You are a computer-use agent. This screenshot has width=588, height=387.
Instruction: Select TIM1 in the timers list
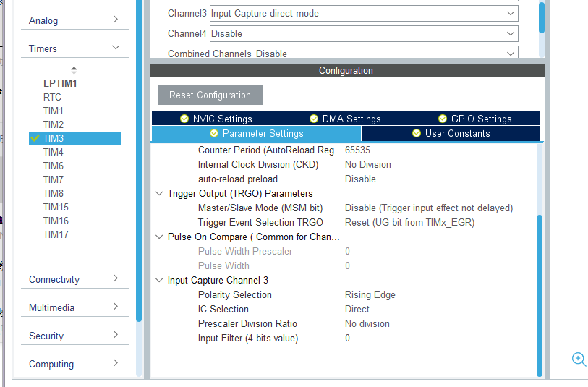point(54,111)
